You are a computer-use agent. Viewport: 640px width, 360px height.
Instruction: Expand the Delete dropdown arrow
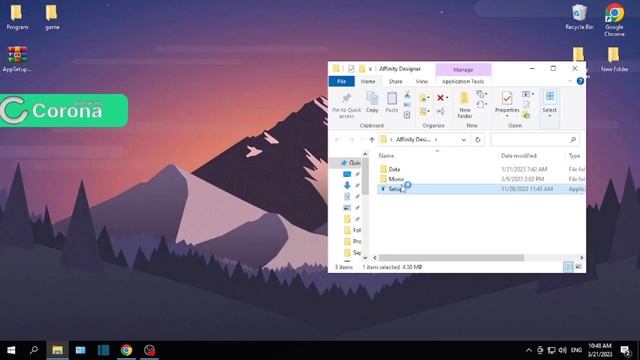[447, 98]
